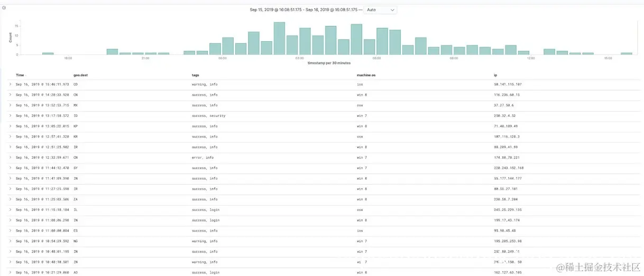644x276 pixels.
Task: Click the IP address 245.25.229.135
Action: point(508,209)
